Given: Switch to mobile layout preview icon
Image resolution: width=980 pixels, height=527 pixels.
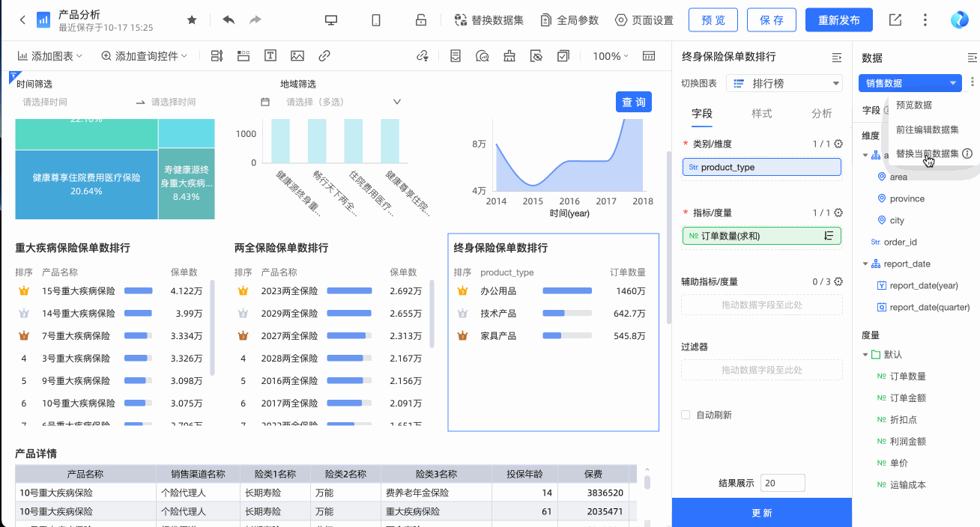Looking at the screenshot, I should 376,20.
